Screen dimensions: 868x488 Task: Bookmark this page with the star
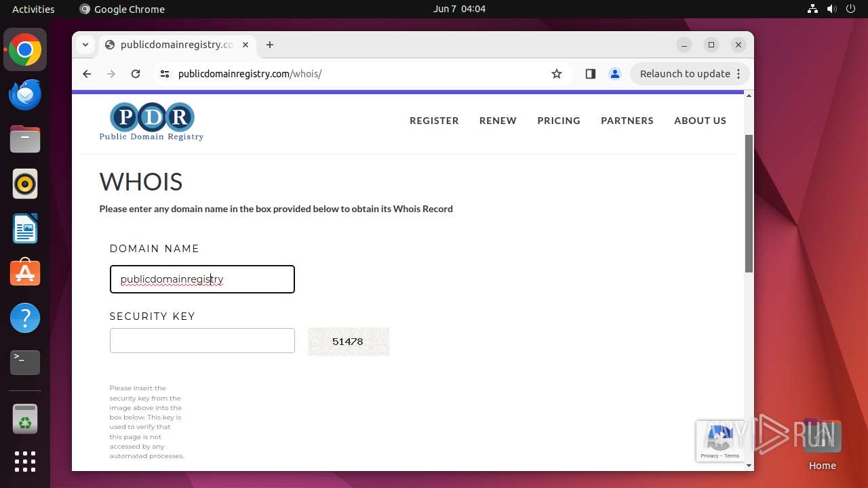click(x=557, y=74)
